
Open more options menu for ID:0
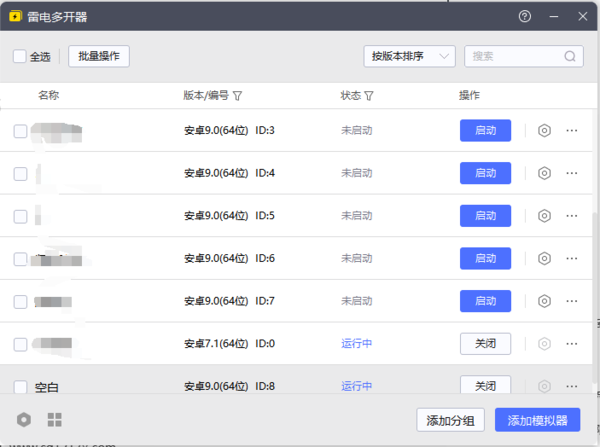pos(572,344)
